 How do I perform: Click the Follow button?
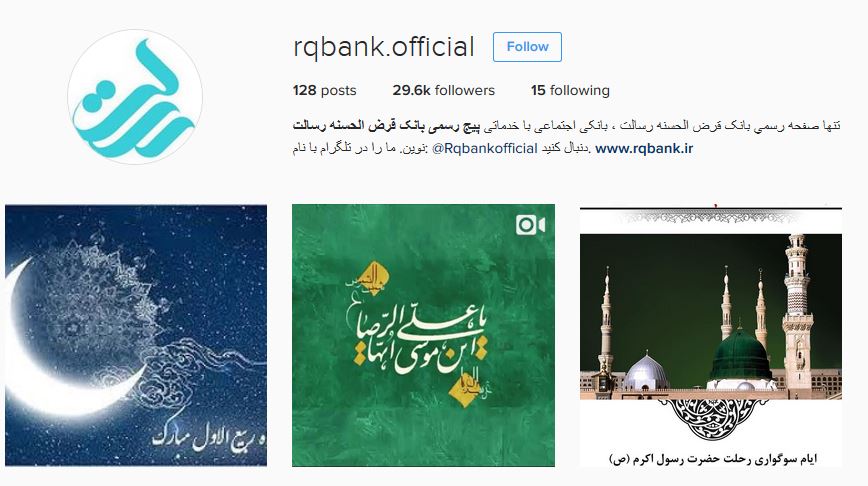click(x=527, y=47)
